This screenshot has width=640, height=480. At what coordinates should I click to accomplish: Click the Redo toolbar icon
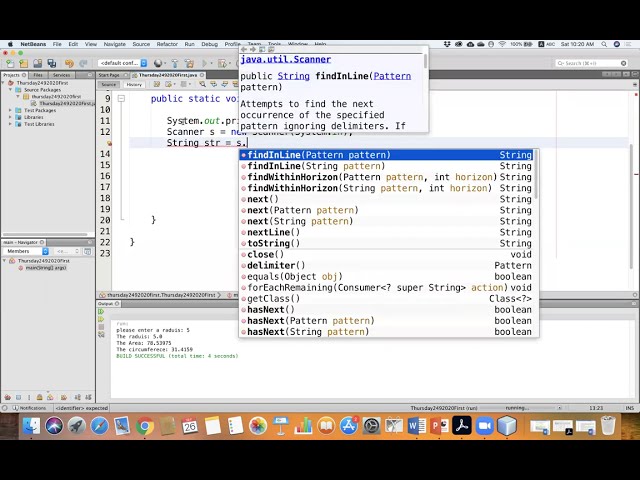tap(83, 63)
